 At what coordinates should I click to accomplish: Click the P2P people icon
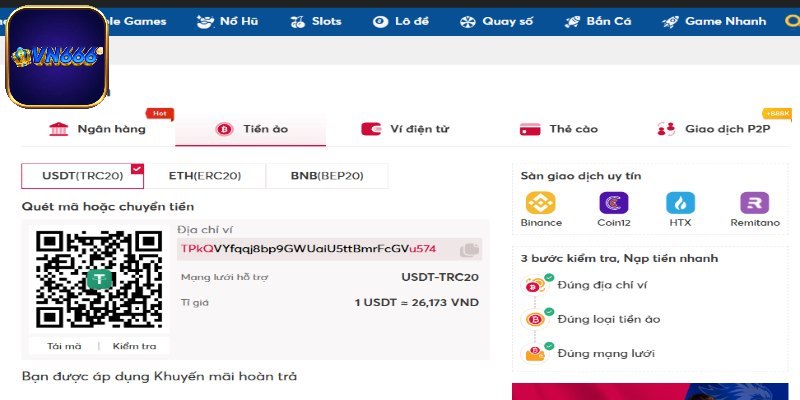[x=666, y=129]
